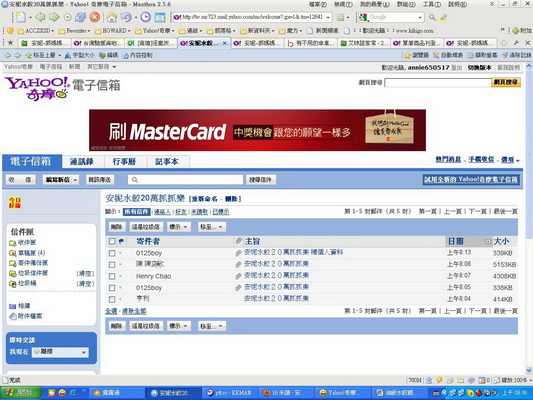
Task: Open the lower Move-to dropdown below list
Action: [211, 326]
